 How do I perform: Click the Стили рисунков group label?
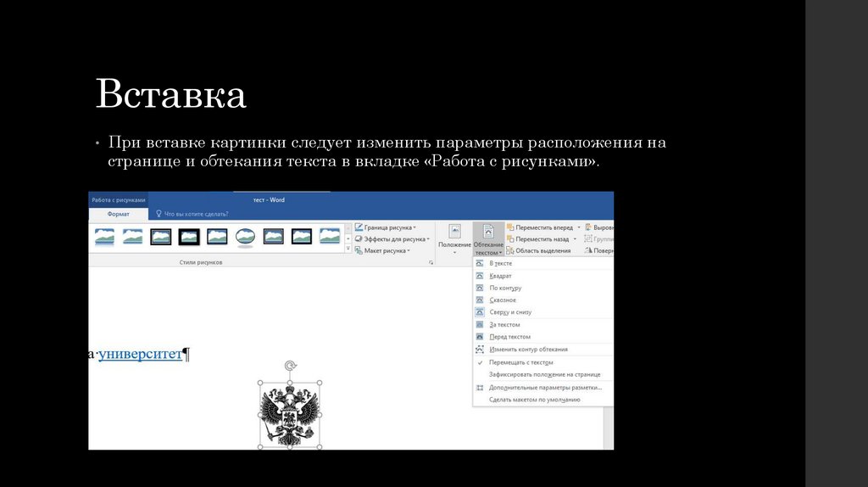(201, 263)
